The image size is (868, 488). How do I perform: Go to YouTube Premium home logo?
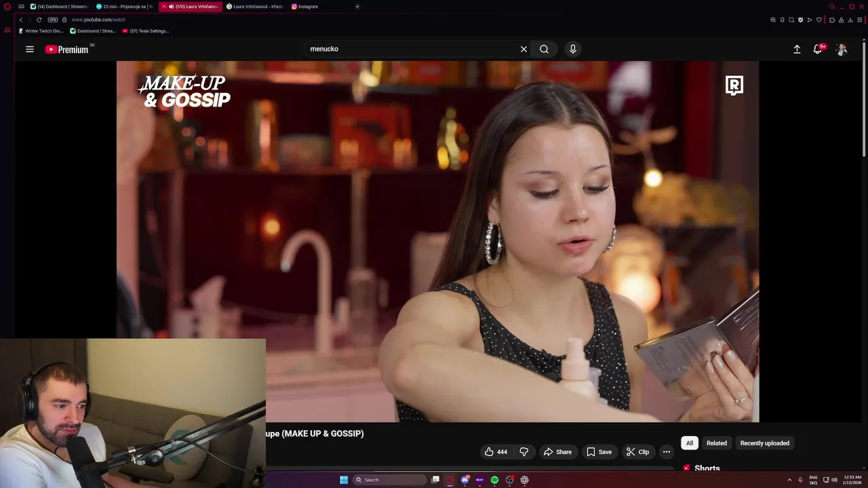66,49
